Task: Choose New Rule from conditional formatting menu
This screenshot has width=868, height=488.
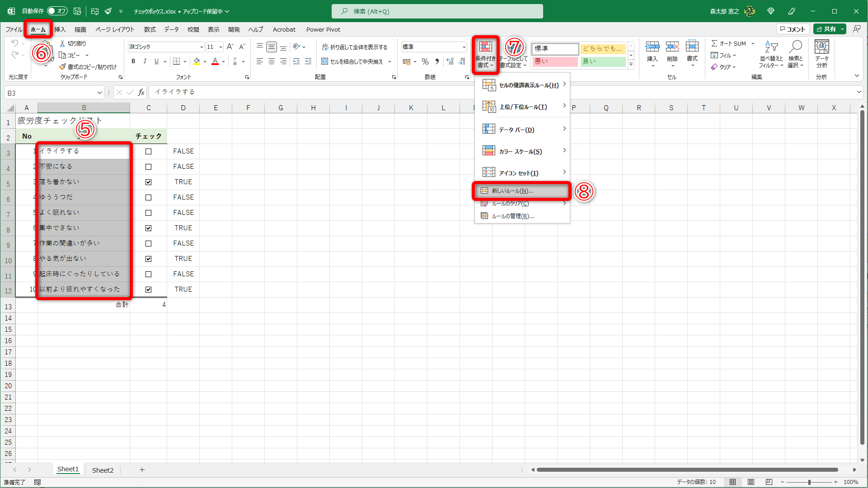Action: (x=512, y=191)
